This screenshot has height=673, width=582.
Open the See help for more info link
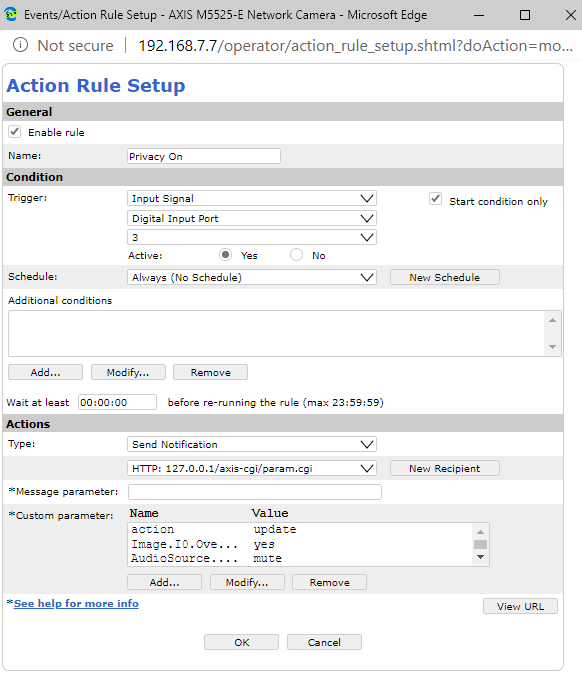pos(76,603)
